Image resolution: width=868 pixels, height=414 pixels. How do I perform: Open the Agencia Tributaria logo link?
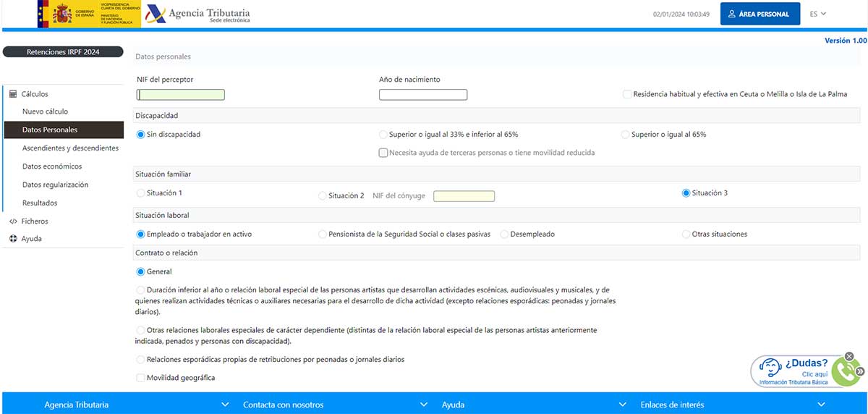199,14
